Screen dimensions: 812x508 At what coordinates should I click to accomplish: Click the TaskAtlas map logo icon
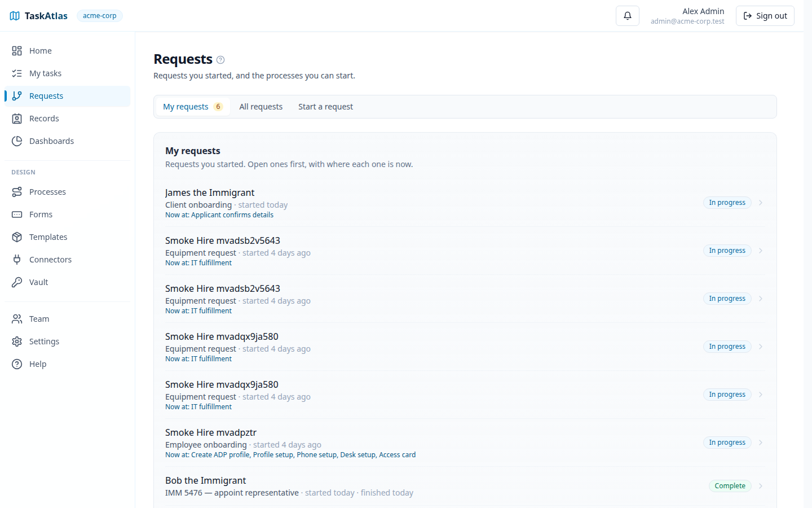click(x=15, y=16)
